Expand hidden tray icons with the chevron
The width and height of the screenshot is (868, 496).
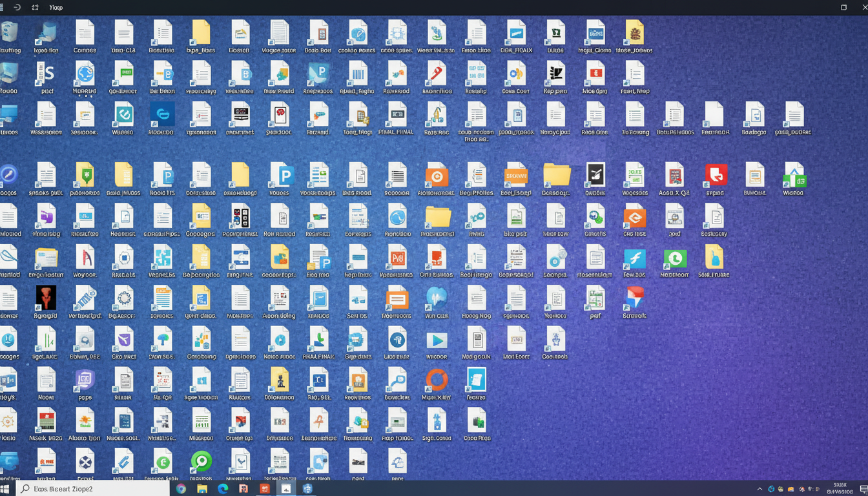coord(759,488)
